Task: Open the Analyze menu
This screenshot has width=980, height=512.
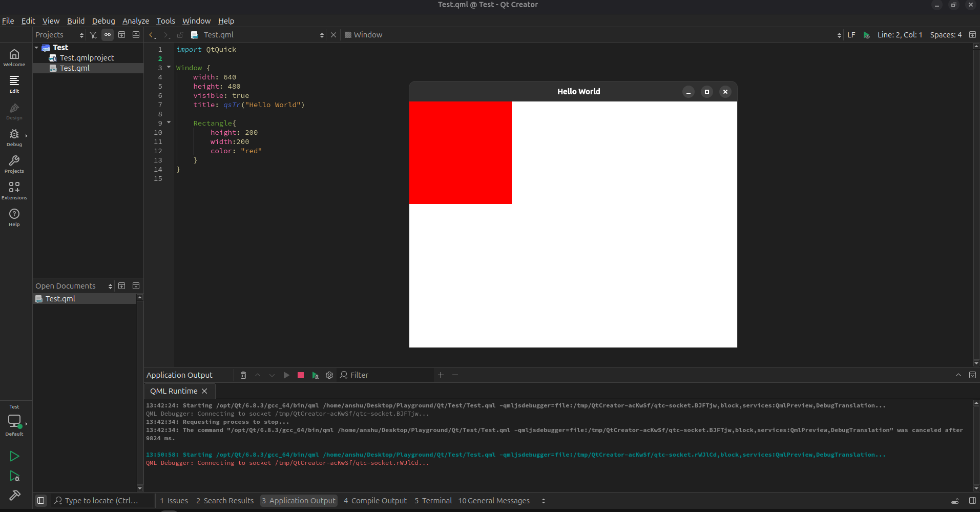Action: pos(135,21)
